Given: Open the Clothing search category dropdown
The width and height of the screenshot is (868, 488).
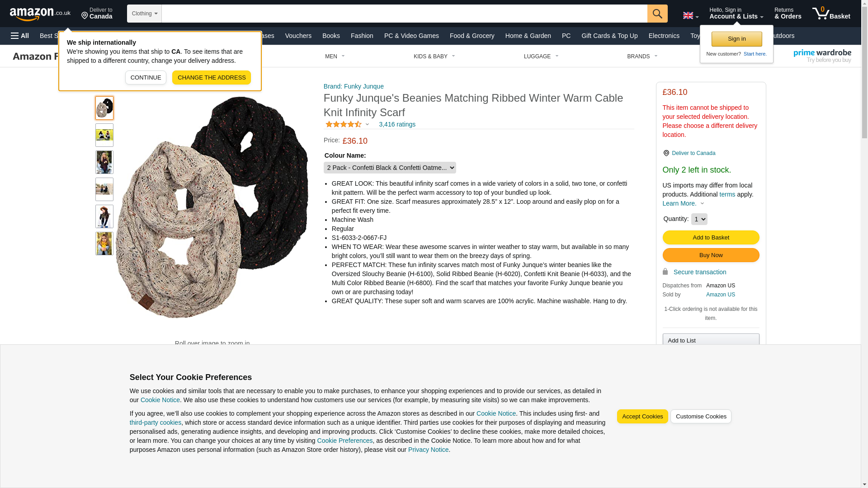Looking at the screenshot, I should tap(144, 14).
